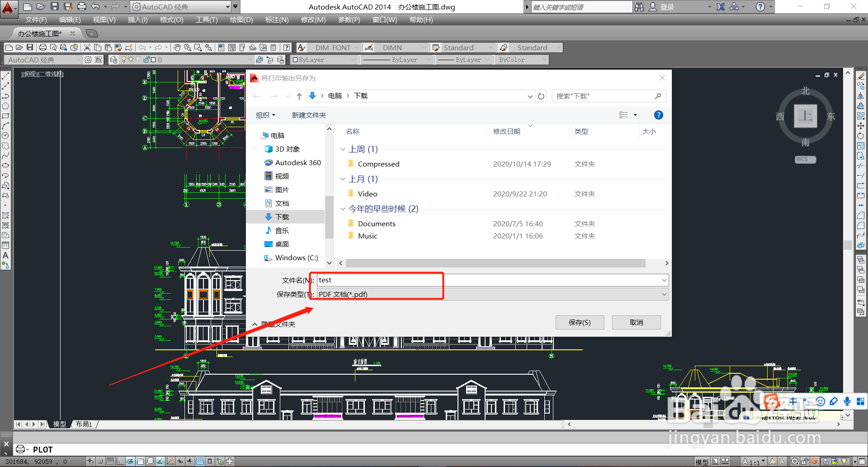Screen dimensions: 868x467
Task: Select 桌面 in the dialog navigation pane
Action: click(x=282, y=244)
